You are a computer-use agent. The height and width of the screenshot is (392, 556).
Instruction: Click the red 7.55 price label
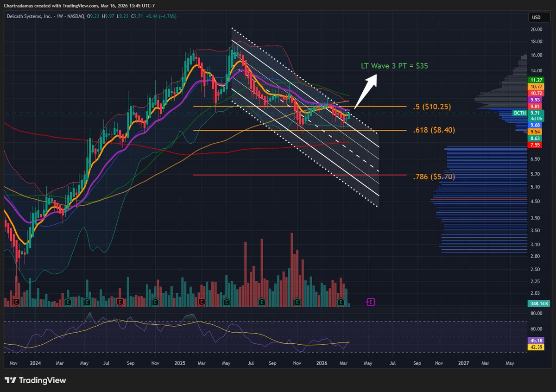click(536, 145)
